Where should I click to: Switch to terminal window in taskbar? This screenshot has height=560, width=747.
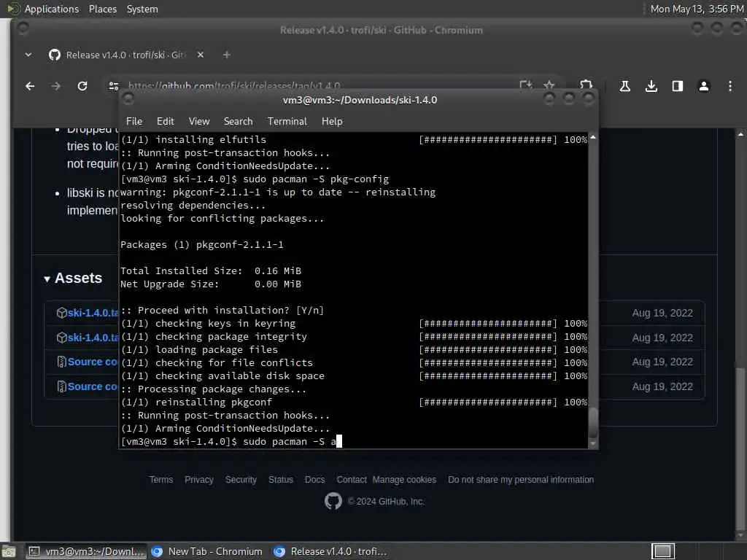click(86, 551)
